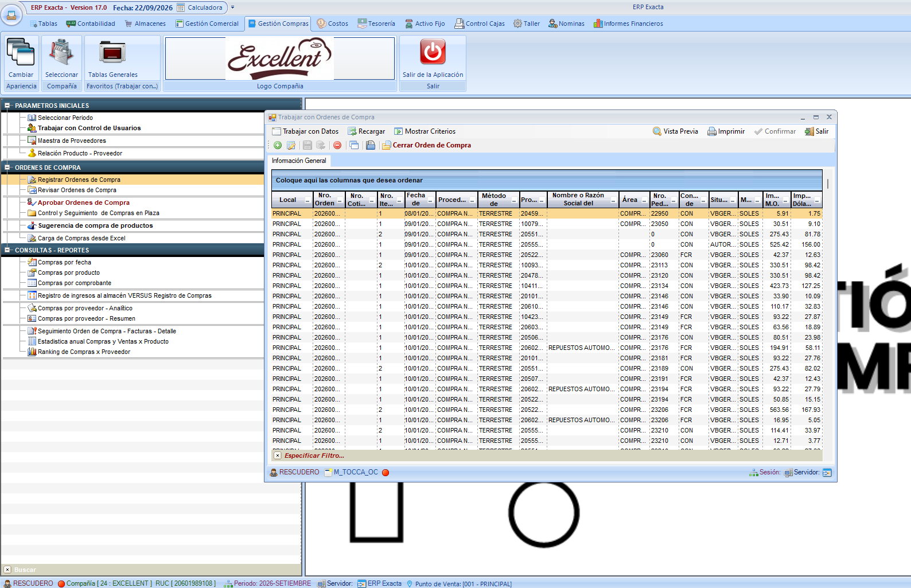This screenshot has width=911, height=588.
Task: Open the Maestra de Proveedores entry
Action: coord(72,141)
